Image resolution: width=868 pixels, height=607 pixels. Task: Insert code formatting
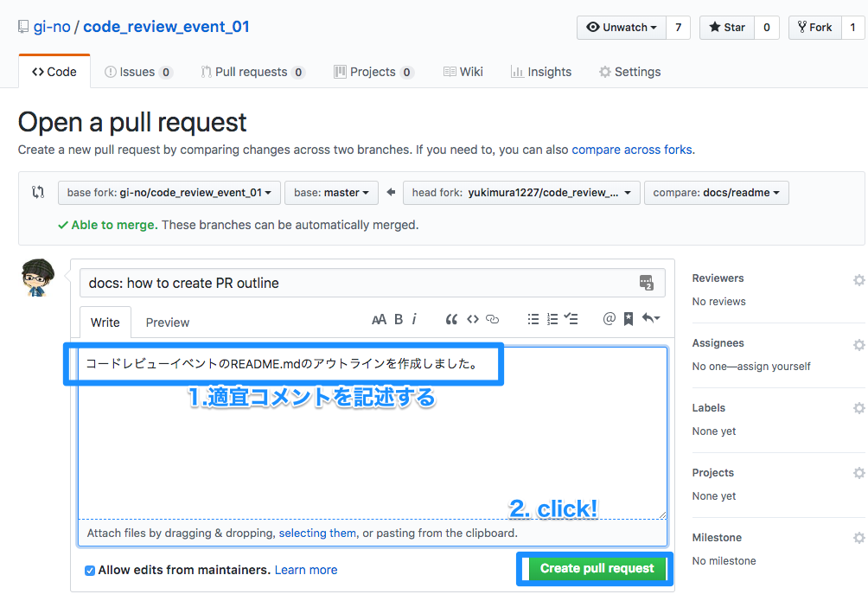(472, 319)
